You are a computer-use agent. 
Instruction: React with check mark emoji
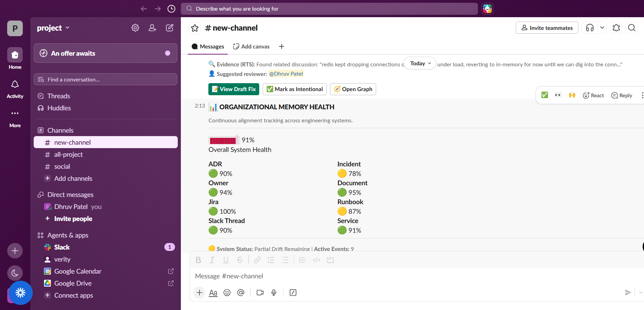pos(545,95)
